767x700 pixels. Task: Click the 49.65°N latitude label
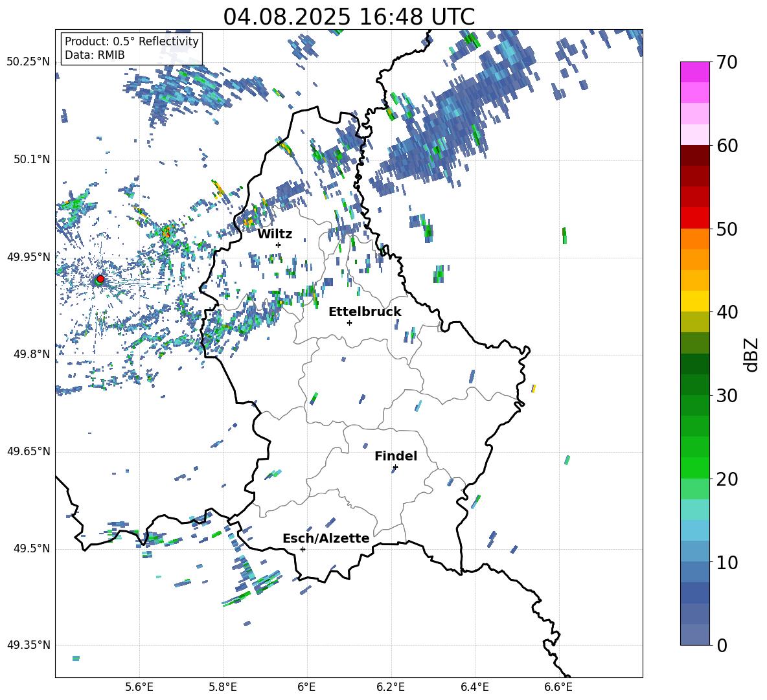tap(29, 451)
